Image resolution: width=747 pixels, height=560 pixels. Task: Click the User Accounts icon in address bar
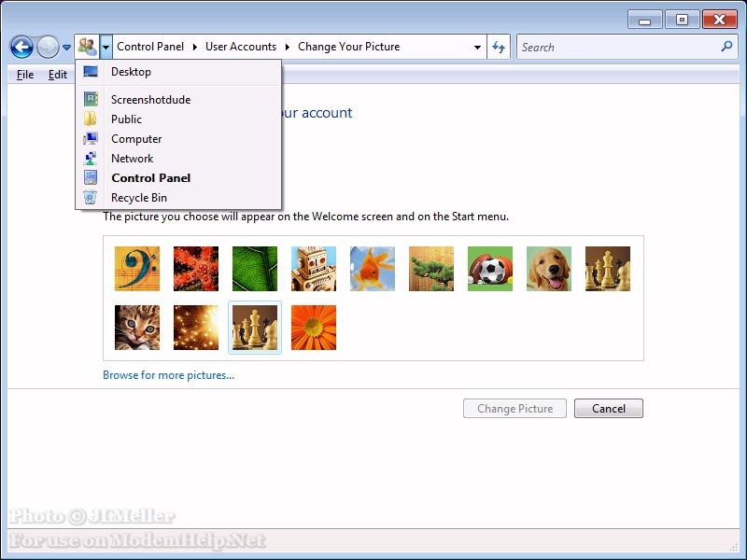coord(87,47)
